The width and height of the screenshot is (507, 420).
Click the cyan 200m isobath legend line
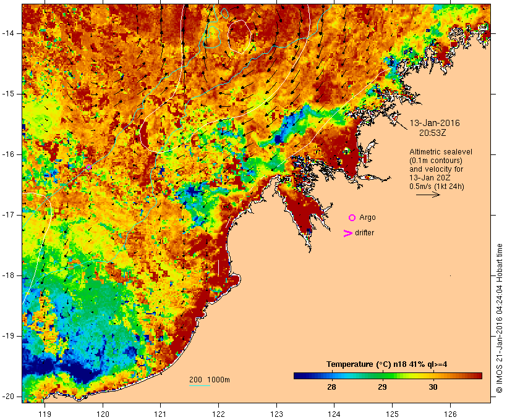pyautogui.click(x=200, y=385)
